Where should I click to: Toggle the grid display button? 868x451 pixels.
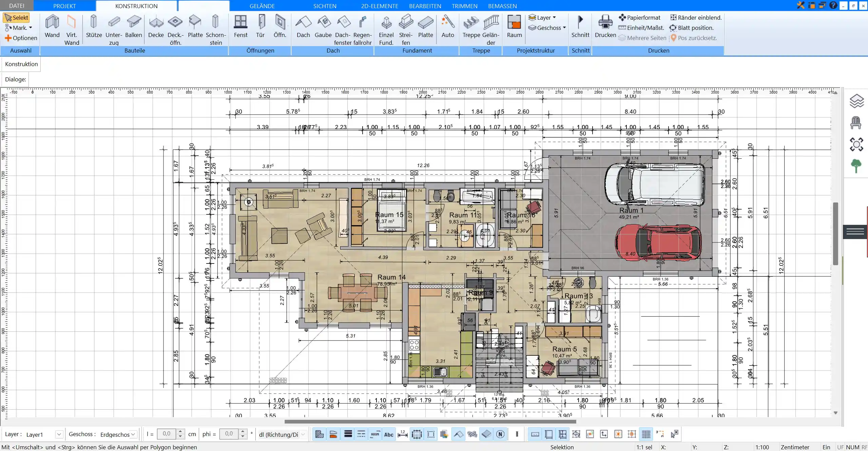(x=646, y=434)
